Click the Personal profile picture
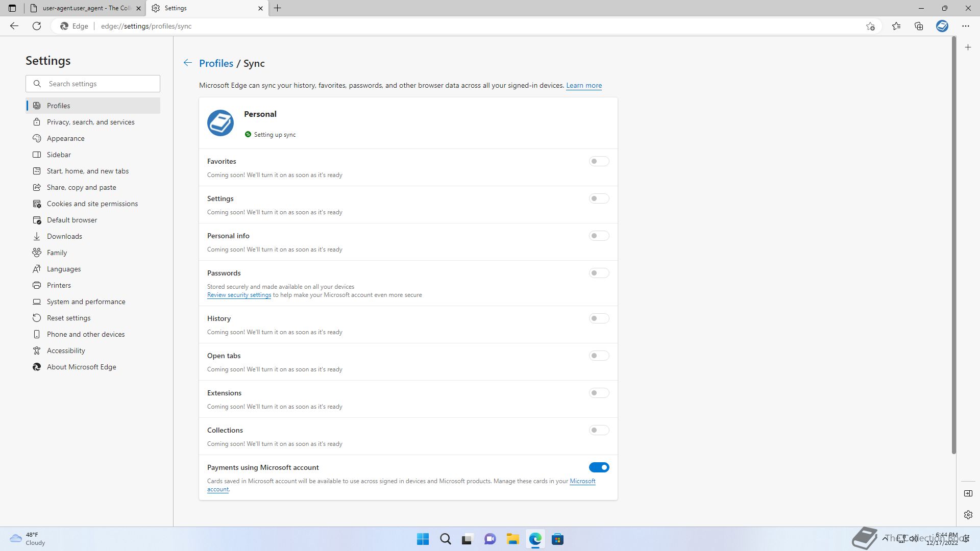This screenshot has height=551, width=980. click(220, 123)
